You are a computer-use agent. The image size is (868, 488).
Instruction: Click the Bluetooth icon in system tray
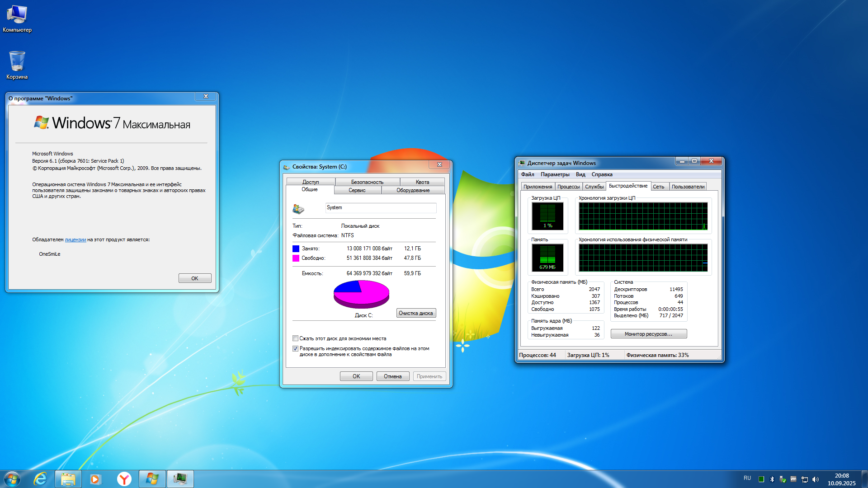pyautogui.click(x=772, y=479)
